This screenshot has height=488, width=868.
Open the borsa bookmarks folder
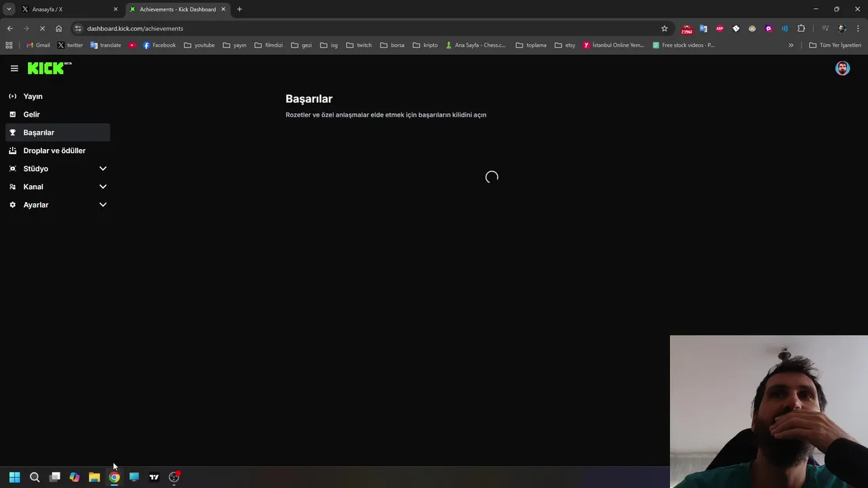(x=392, y=45)
